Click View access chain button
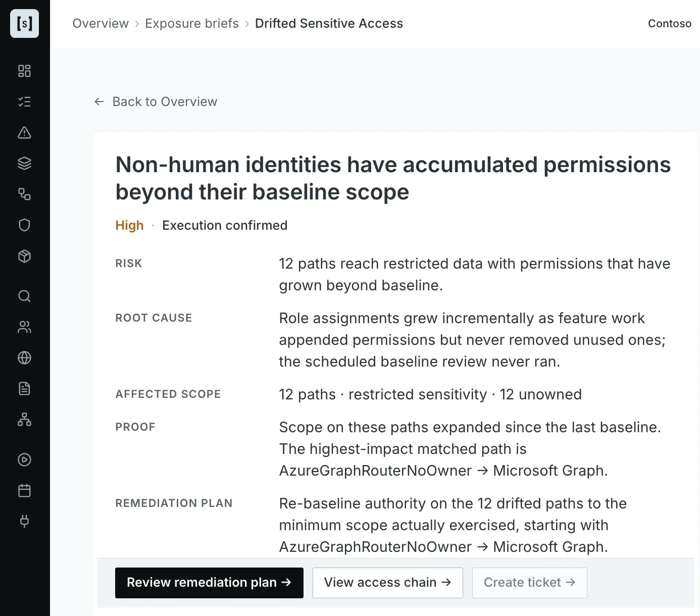700x616 pixels. click(388, 583)
